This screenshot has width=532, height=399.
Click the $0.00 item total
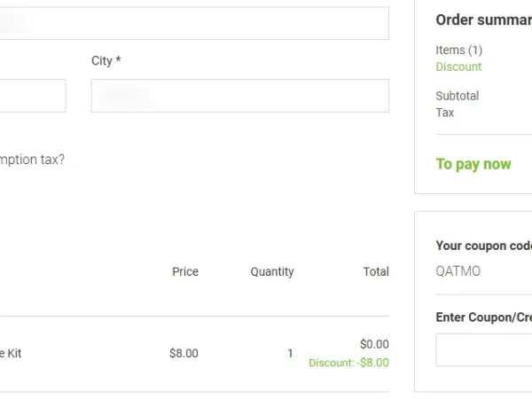pyautogui.click(x=374, y=344)
